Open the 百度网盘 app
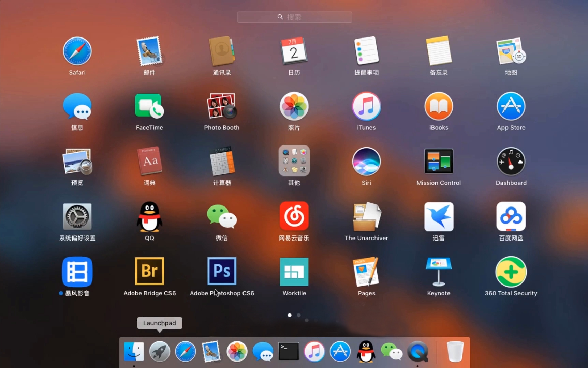 (x=511, y=217)
